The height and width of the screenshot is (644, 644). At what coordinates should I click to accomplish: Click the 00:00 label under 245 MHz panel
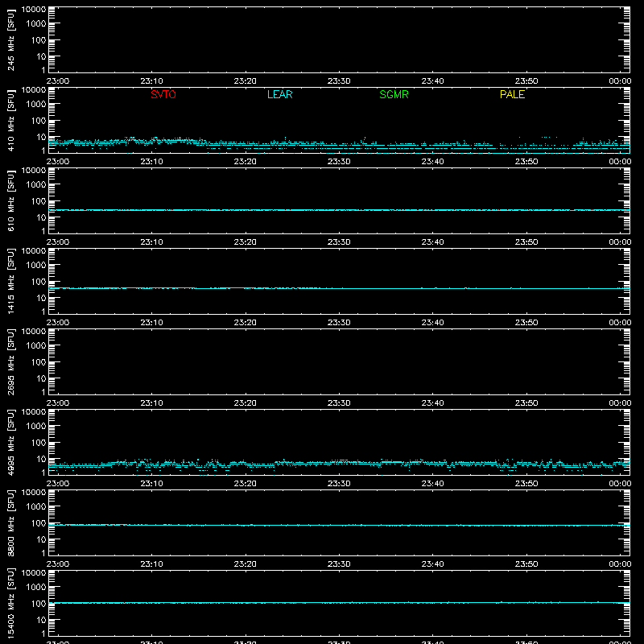tap(620, 81)
